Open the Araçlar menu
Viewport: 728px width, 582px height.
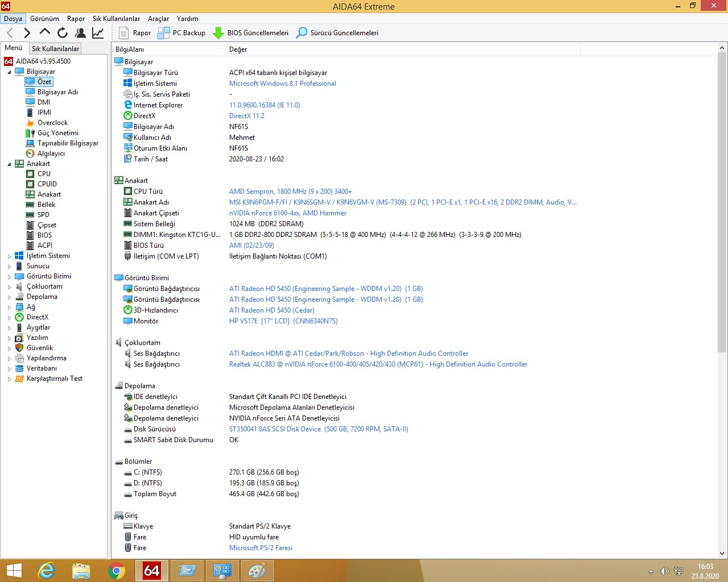158,19
